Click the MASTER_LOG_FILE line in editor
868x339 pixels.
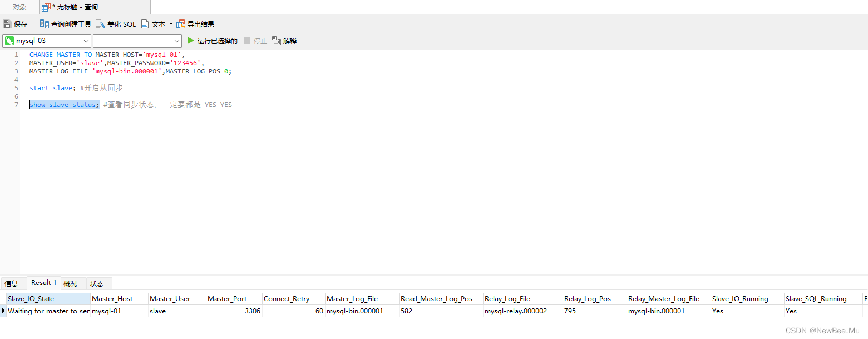tap(130, 71)
